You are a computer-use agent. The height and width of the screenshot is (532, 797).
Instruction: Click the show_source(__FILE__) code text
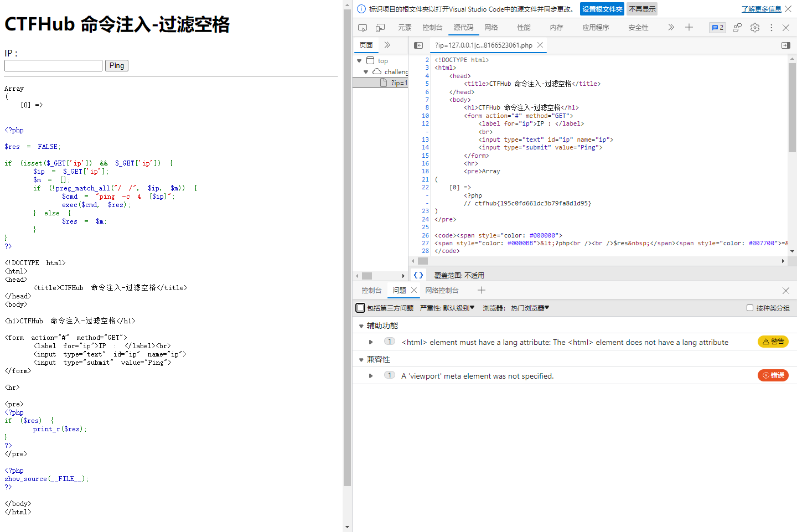(46, 479)
